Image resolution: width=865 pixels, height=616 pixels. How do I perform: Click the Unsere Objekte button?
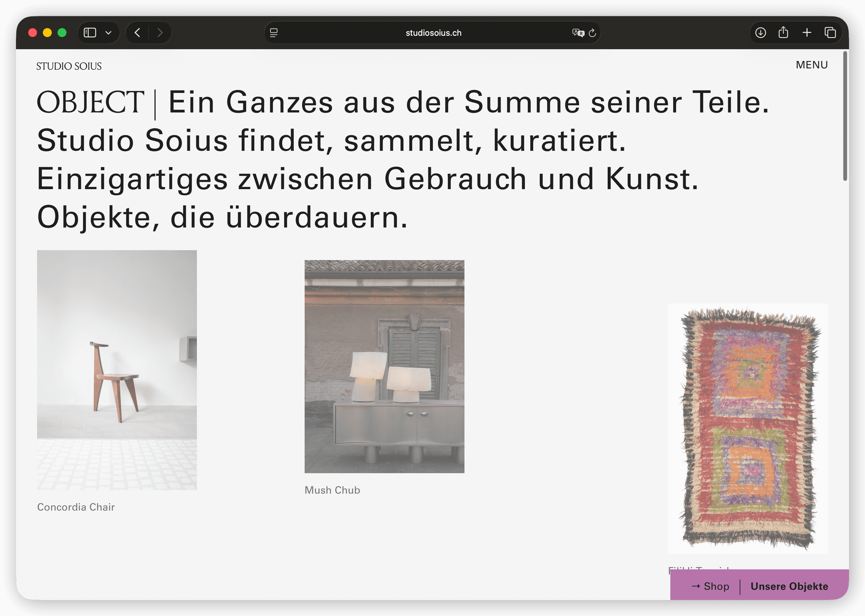[x=789, y=586]
